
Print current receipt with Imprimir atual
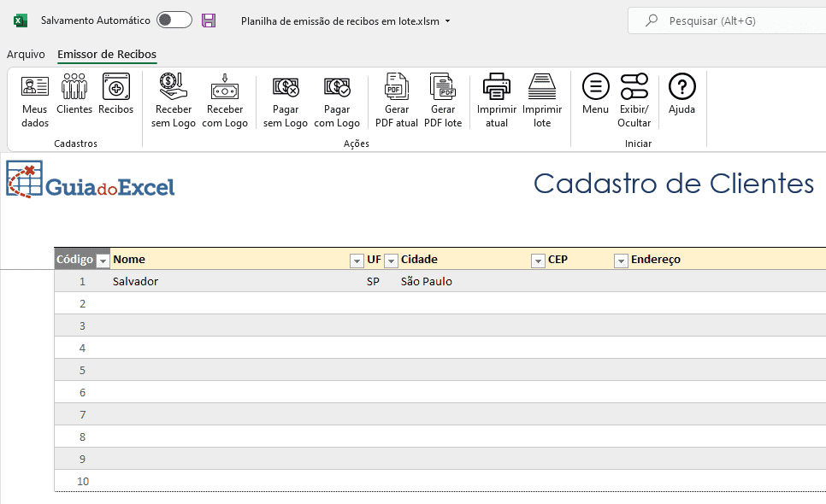[x=496, y=99]
